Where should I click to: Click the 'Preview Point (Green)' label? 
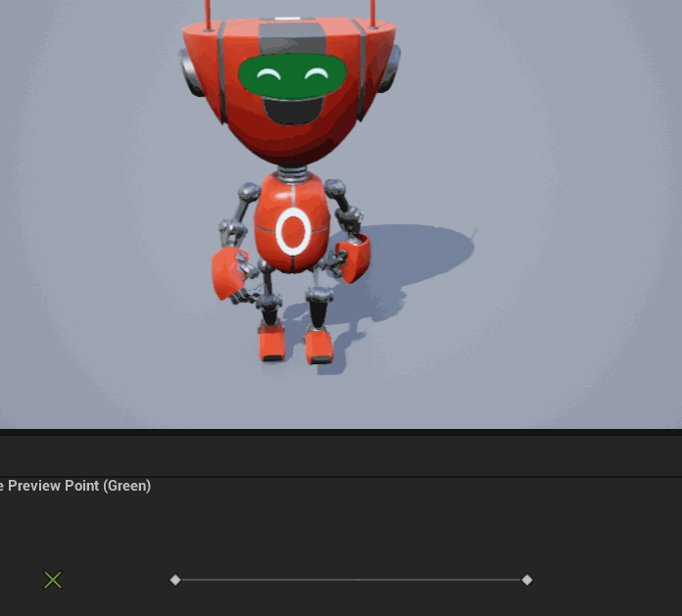[79, 486]
